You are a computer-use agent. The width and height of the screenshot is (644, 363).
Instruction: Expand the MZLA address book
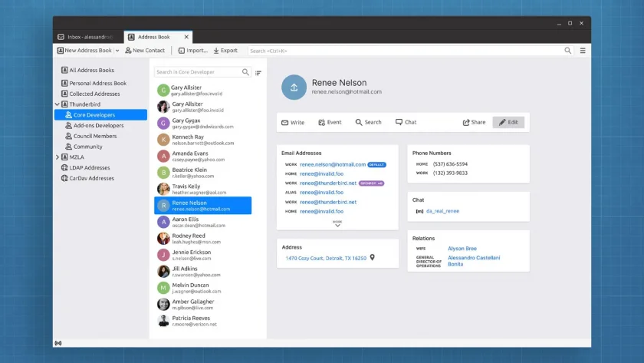[x=58, y=157]
